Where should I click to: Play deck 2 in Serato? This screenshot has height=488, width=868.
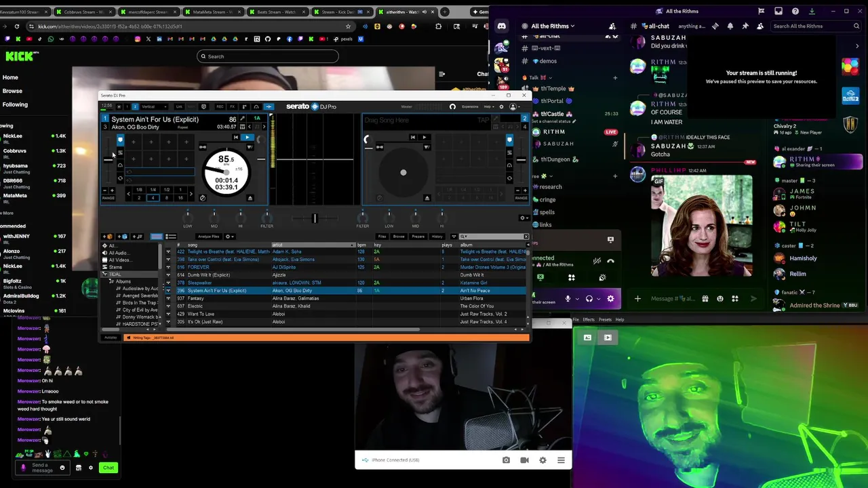tap(425, 138)
